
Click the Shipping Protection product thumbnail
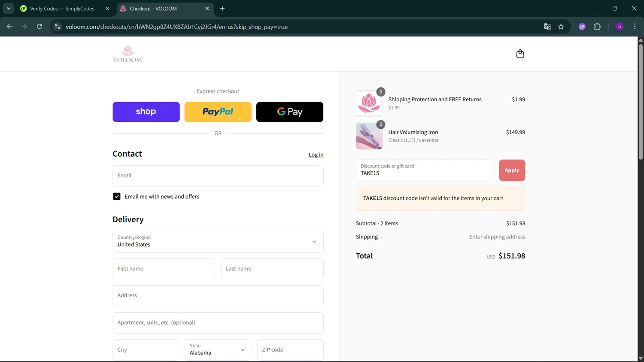tap(369, 103)
